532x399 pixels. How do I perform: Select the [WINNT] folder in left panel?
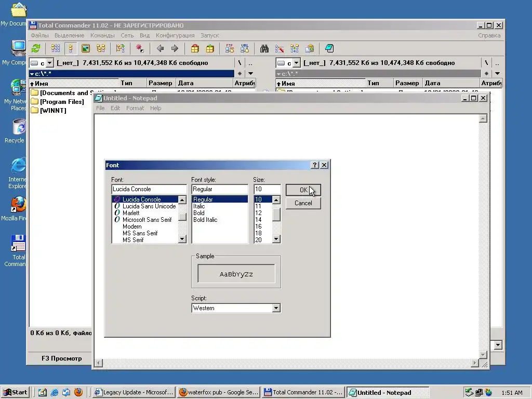pyautogui.click(x=49, y=110)
